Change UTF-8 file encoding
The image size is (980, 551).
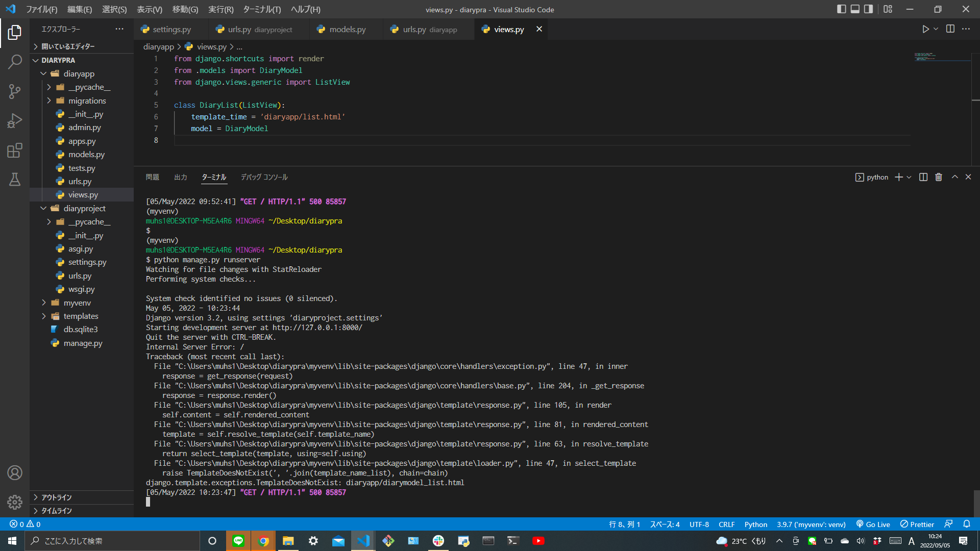pyautogui.click(x=699, y=524)
